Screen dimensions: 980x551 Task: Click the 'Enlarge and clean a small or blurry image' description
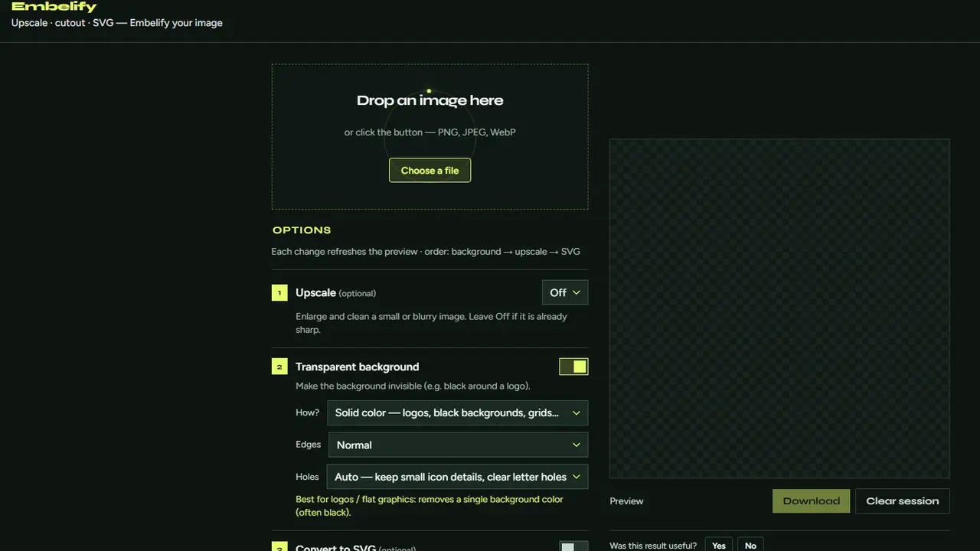point(431,323)
